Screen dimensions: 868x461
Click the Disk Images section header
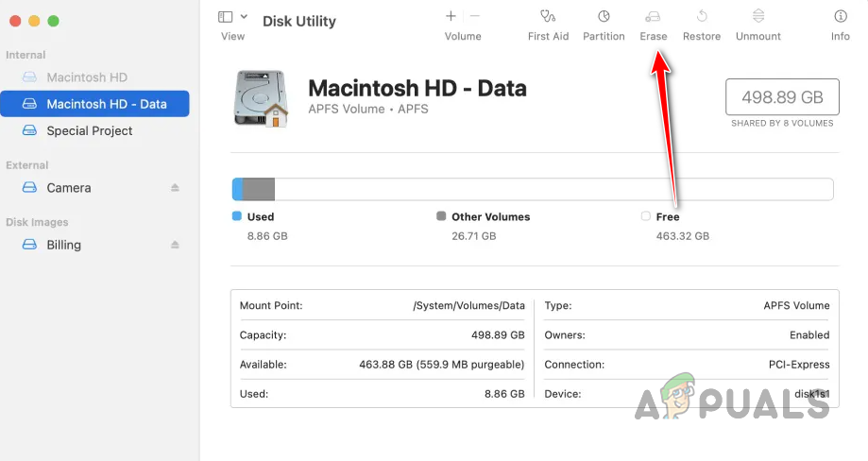coord(37,222)
